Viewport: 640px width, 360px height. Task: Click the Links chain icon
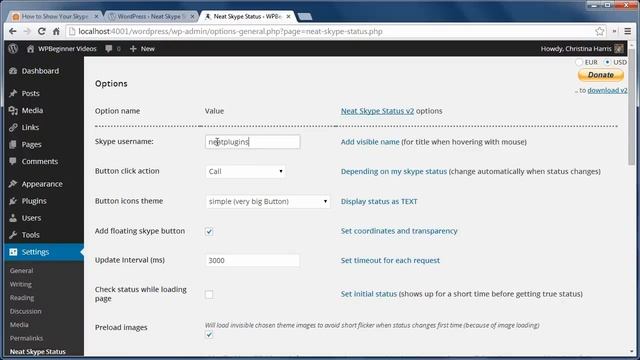[x=13, y=127]
